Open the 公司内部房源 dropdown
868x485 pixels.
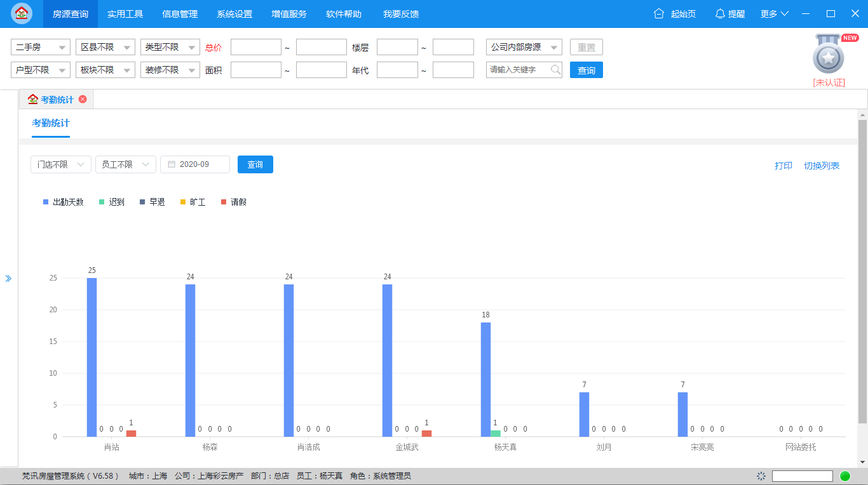pyautogui.click(x=524, y=48)
